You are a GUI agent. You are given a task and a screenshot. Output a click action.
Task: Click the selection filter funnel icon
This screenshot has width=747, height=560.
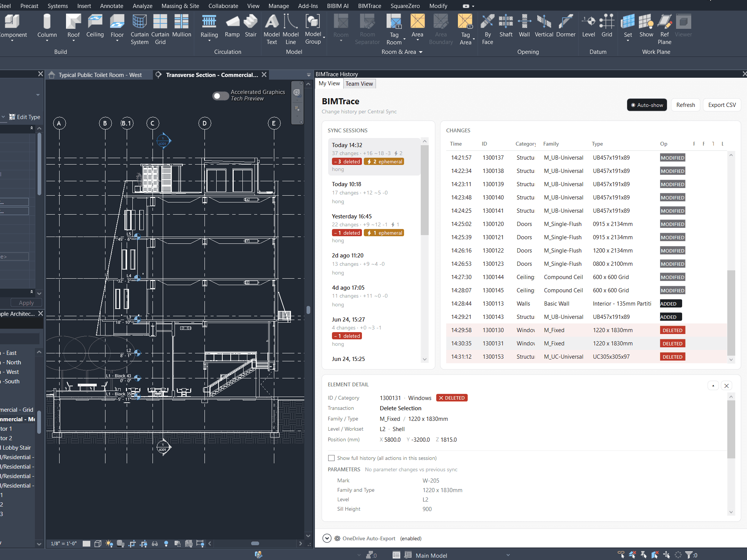click(x=689, y=555)
